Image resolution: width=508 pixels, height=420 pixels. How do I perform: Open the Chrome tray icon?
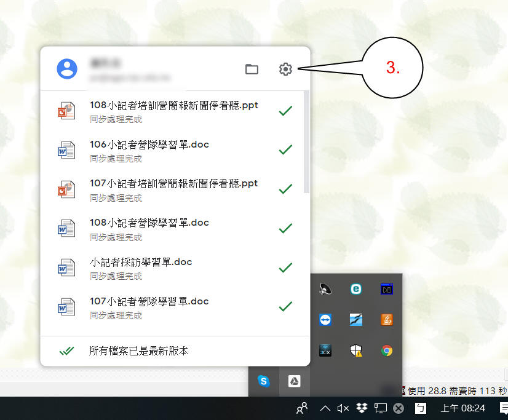[x=387, y=351]
